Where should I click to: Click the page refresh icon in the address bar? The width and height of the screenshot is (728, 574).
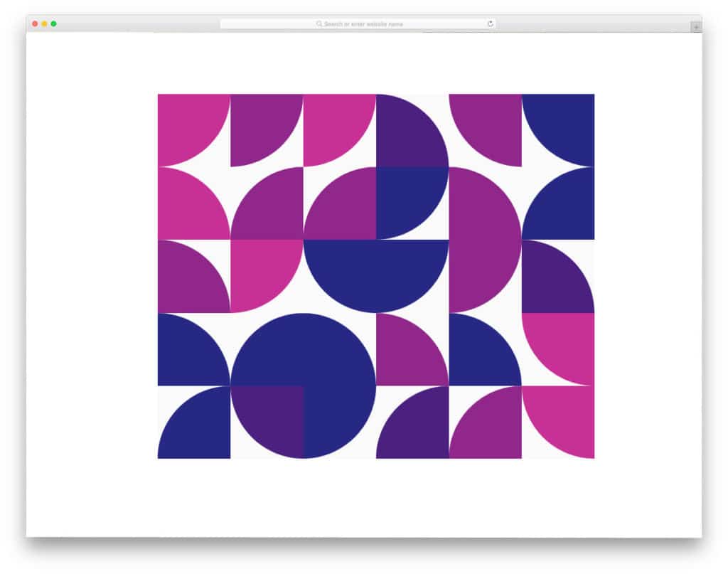489,23
